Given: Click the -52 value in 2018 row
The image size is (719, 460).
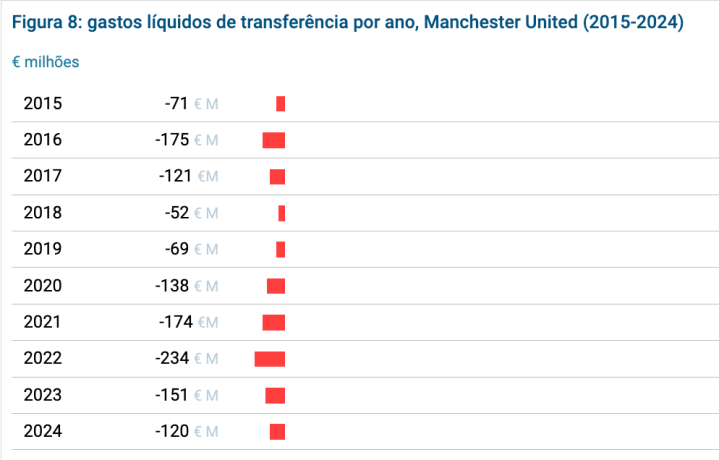Looking at the screenshot, I should click(177, 212).
